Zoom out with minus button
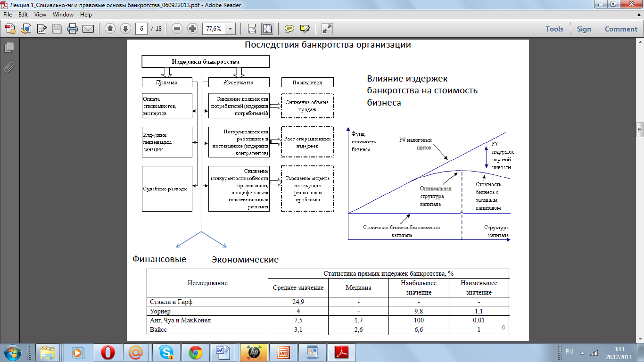The image size is (644, 362). tap(177, 29)
